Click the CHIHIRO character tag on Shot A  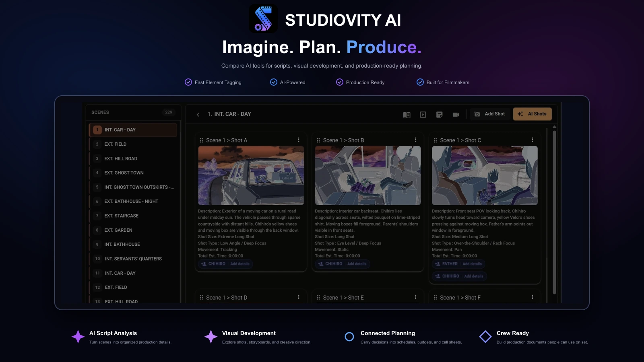coord(214,264)
